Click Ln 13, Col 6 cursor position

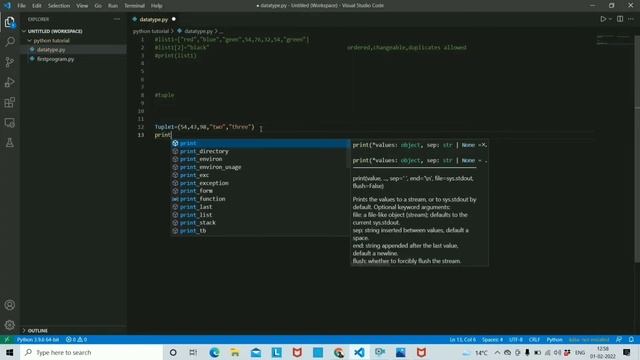click(x=462, y=340)
